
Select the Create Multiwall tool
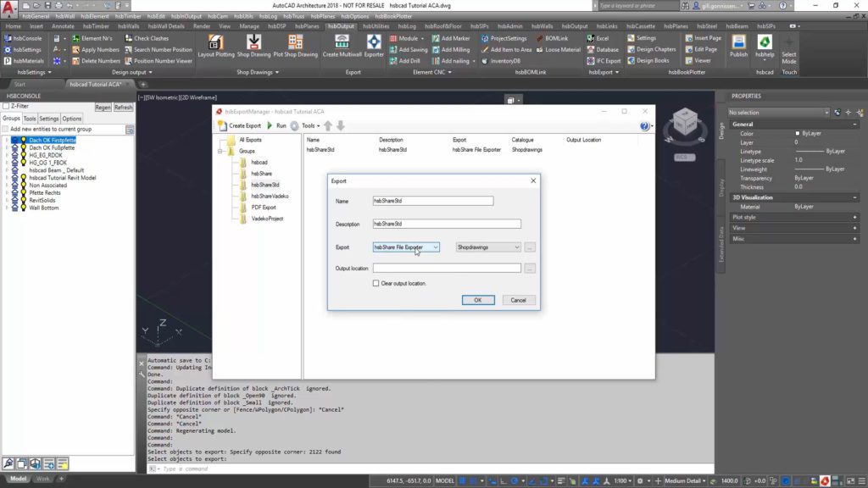tap(342, 46)
